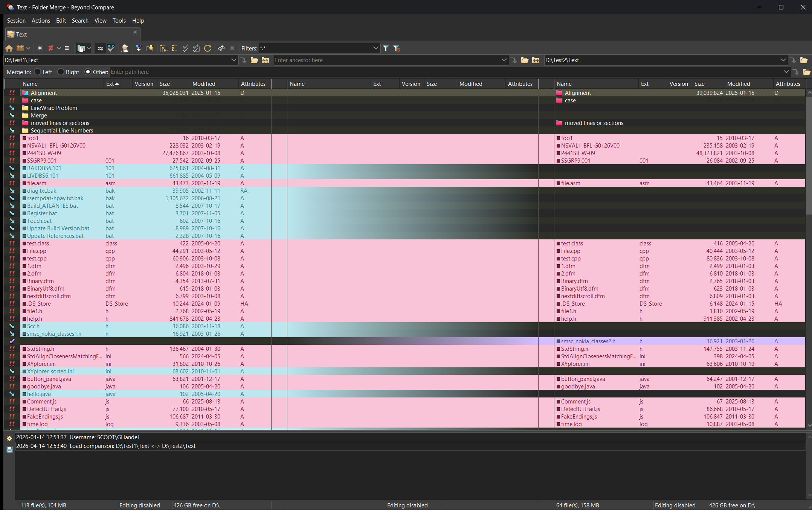Image resolution: width=812 pixels, height=510 pixels.
Task: Toggle the file filters funnel icon
Action: coord(386,48)
